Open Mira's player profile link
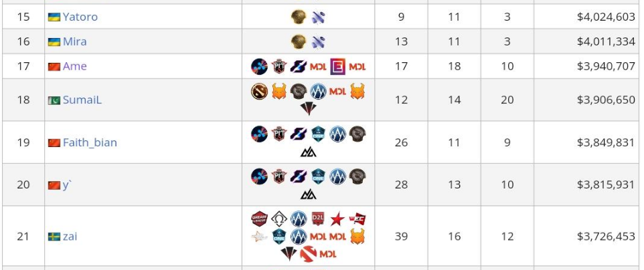644x270 pixels. point(74,41)
